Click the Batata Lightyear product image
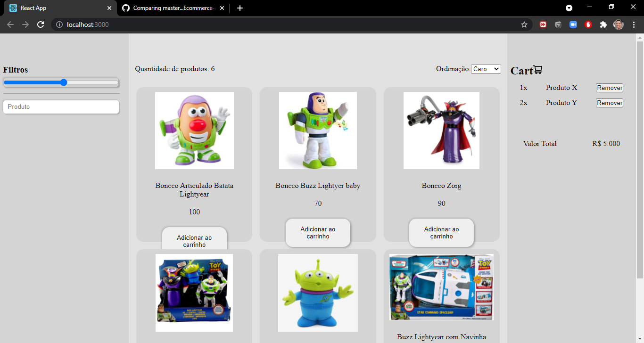The height and width of the screenshot is (343, 644). [194, 131]
